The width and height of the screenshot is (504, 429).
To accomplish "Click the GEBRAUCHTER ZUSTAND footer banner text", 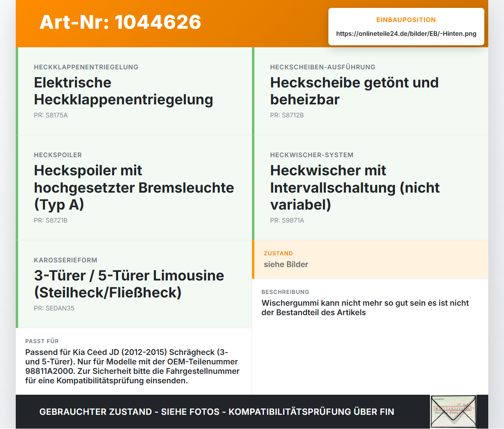I will coord(217,412).
